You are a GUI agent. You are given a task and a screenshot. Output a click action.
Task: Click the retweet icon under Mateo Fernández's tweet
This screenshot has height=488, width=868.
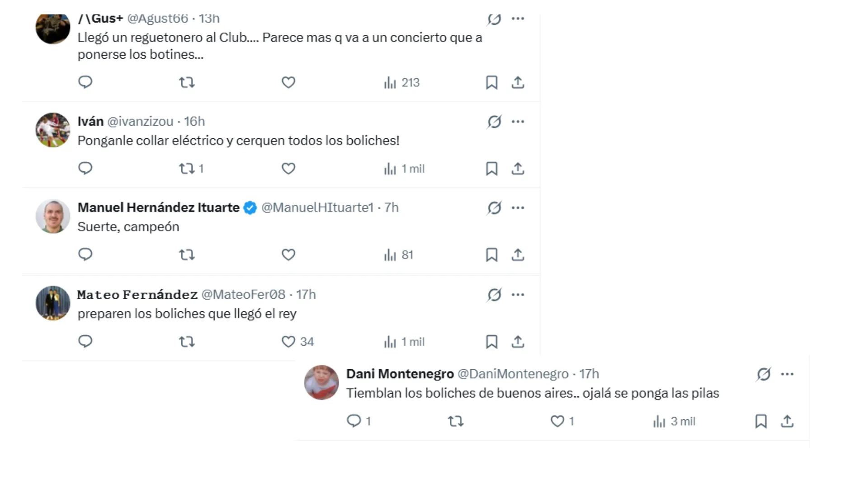point(187,342)
